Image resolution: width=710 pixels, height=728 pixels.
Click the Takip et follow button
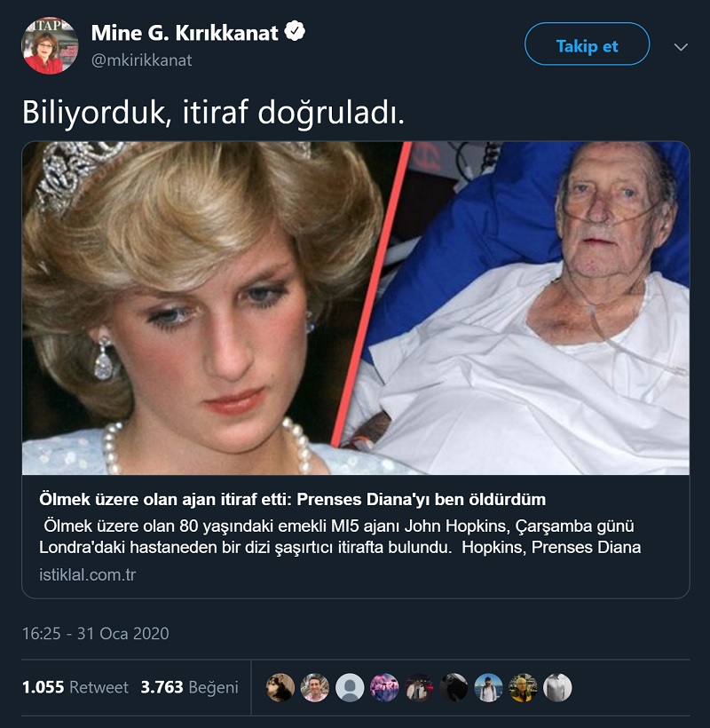[x=587, y=44]
